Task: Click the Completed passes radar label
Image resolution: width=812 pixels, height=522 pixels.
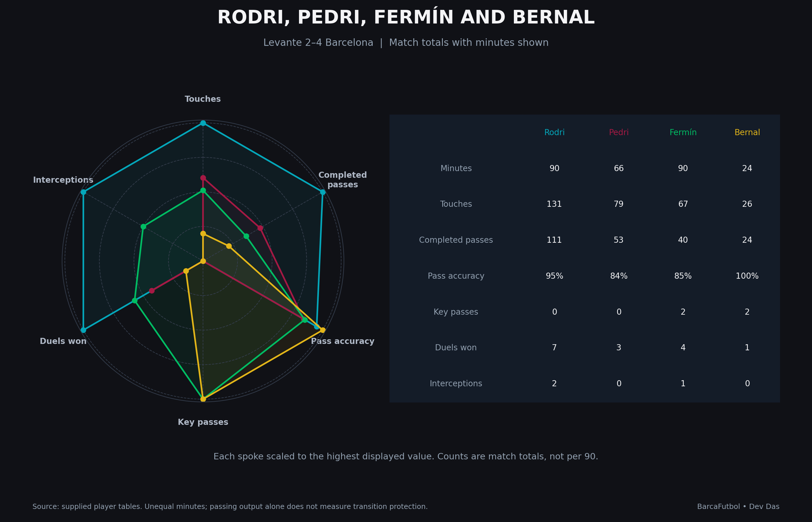Action: [342, 180]
